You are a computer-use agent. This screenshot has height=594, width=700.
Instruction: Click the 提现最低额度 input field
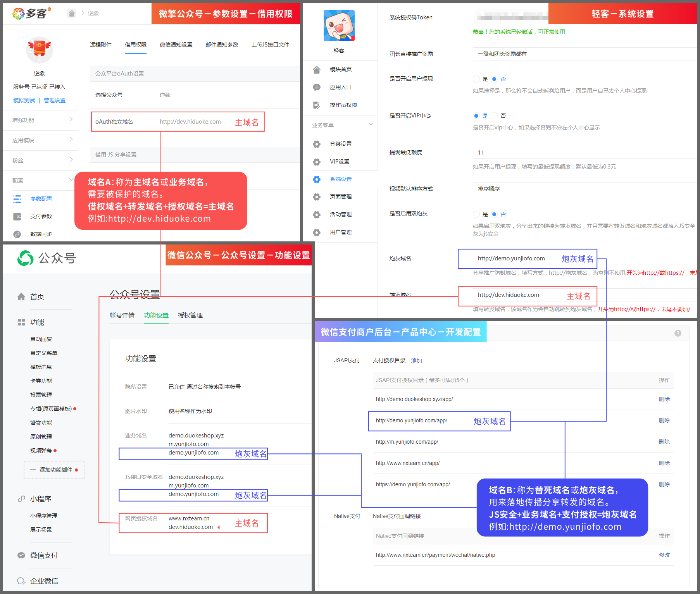584,152
